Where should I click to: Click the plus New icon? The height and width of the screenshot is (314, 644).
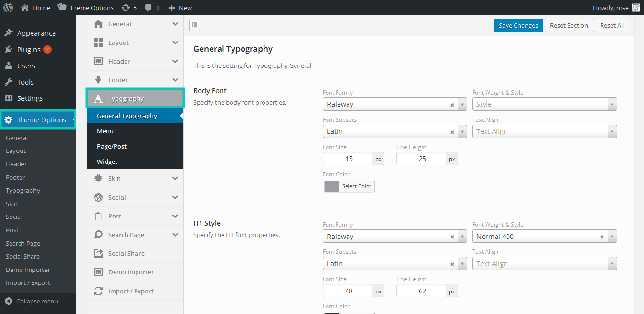(x=172, y=8)
